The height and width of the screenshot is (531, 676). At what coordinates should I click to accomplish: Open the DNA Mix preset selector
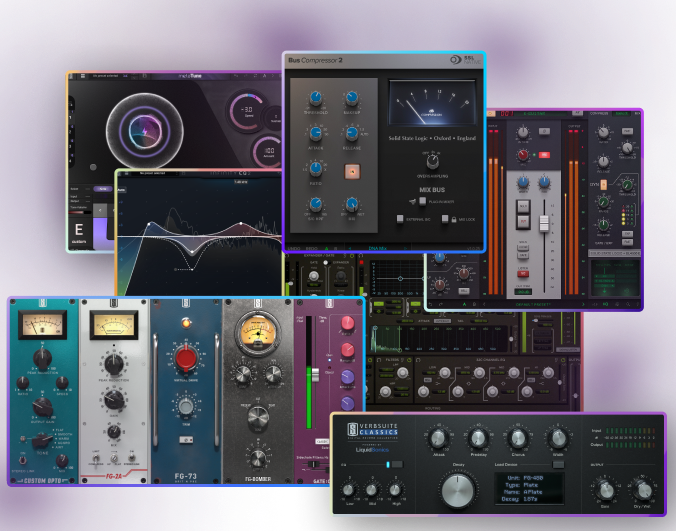point(376,247)
